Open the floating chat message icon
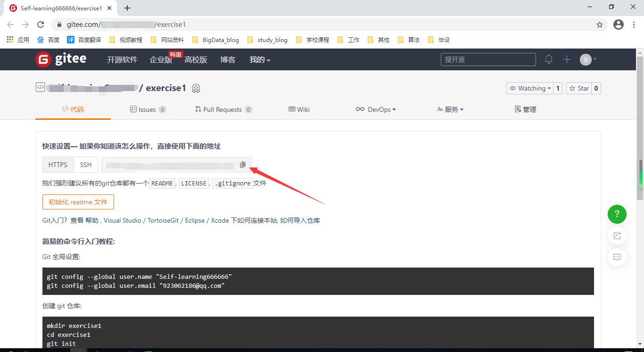 coord(617,257)
